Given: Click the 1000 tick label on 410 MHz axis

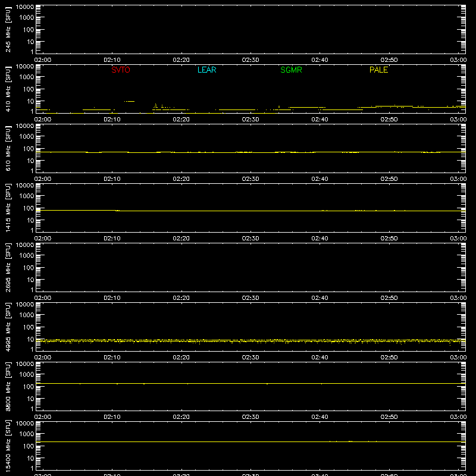Looking at the screenshot, I should tap(27, 77).
